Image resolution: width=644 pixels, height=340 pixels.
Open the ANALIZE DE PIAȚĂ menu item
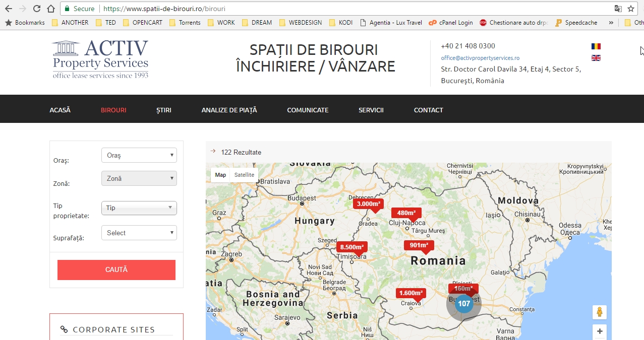(229, 110)
